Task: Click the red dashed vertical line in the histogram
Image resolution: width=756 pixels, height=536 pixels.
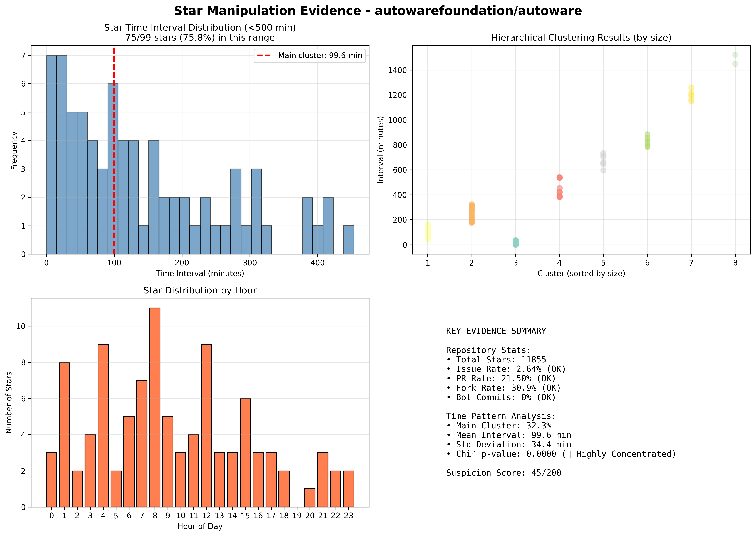Action: 114,150
